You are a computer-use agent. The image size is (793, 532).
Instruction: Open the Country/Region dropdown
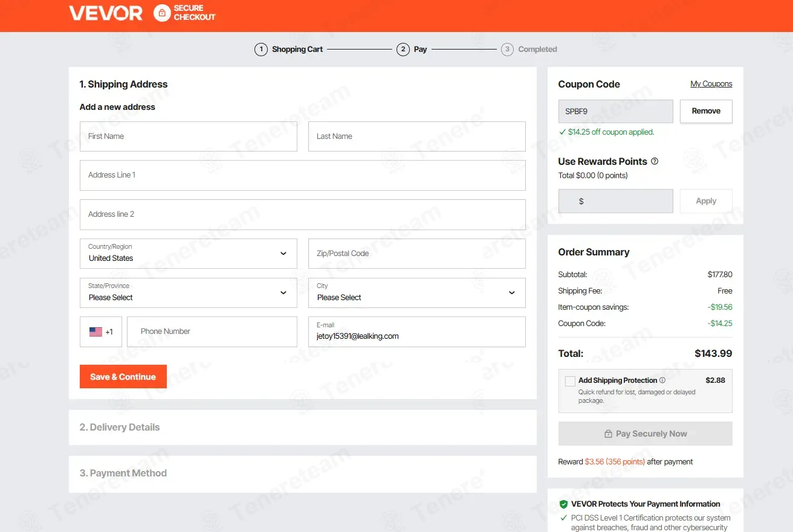189,254
